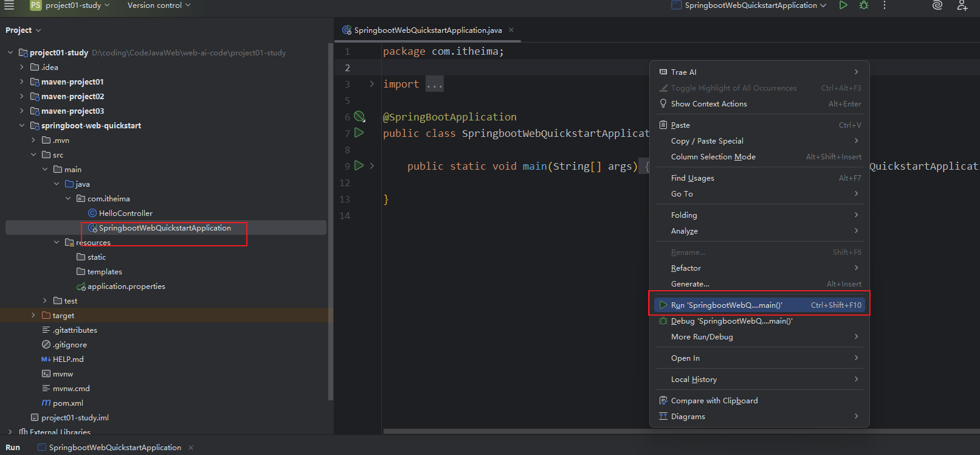Viewport: 980px width, 455px height.
Task: Expand the folded import statements
Action: coord(372,84)
